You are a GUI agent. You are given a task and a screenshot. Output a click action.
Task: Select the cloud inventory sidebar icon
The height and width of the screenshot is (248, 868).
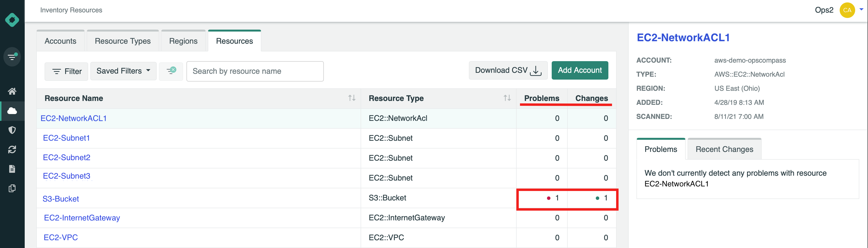12,111
